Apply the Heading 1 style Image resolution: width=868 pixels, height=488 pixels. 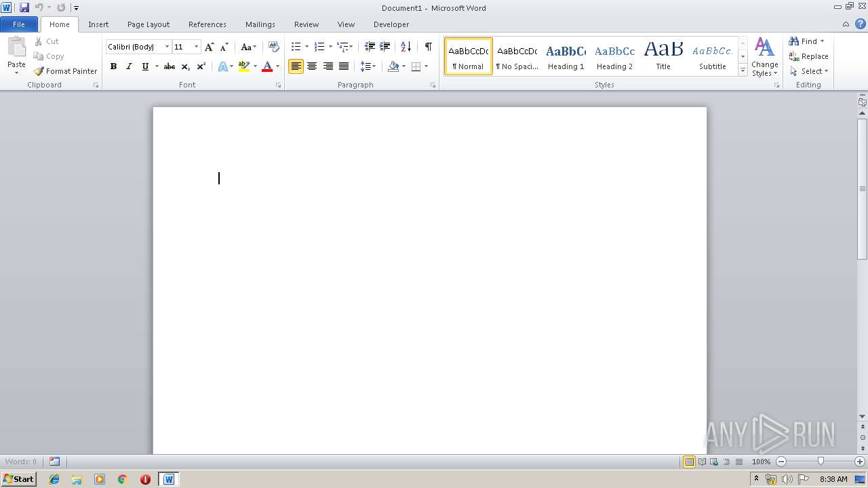[566, 56]
